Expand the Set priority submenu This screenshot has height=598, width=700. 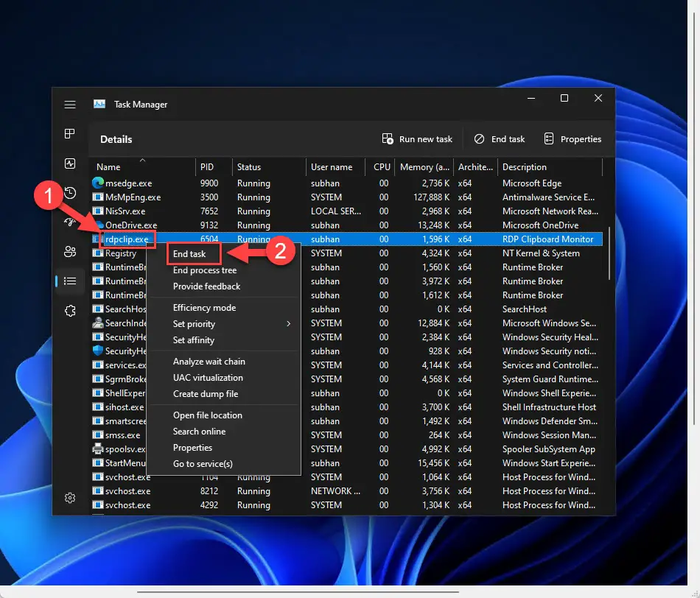click(194, 323)
